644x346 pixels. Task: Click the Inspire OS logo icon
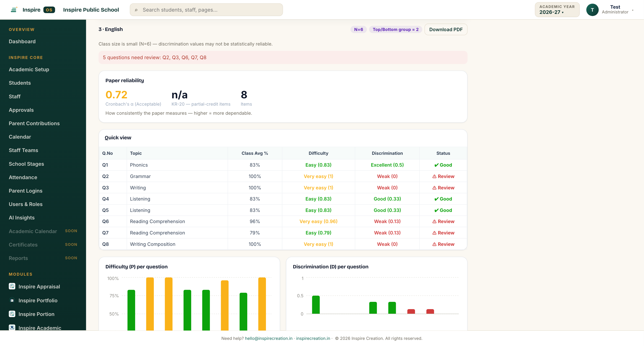click(14, 10)
